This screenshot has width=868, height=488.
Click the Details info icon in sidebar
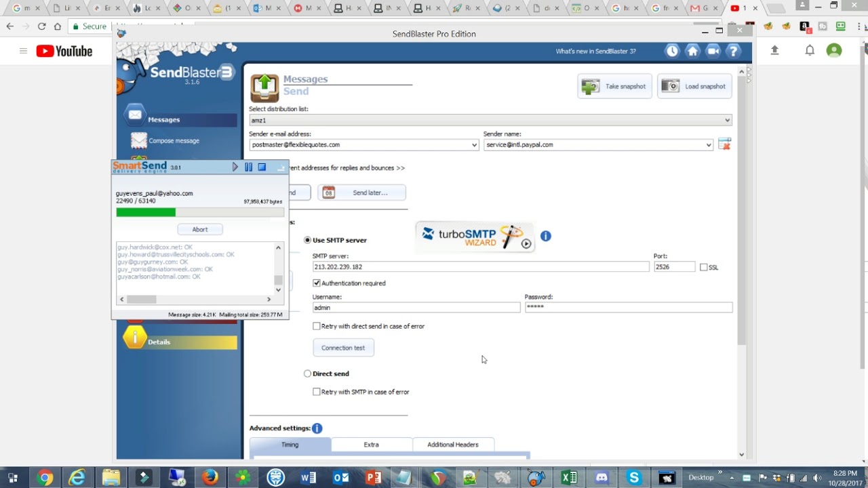[135, 336]
